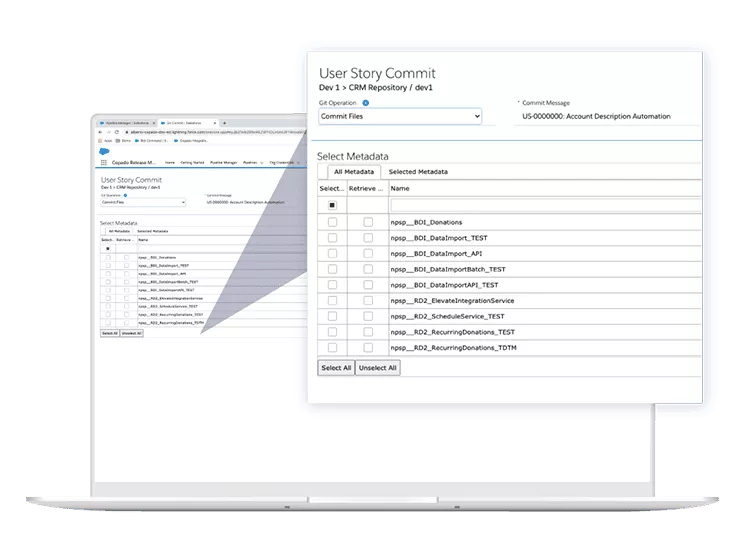
Task: Click the browser forward arrow
Action: [108, 132]
